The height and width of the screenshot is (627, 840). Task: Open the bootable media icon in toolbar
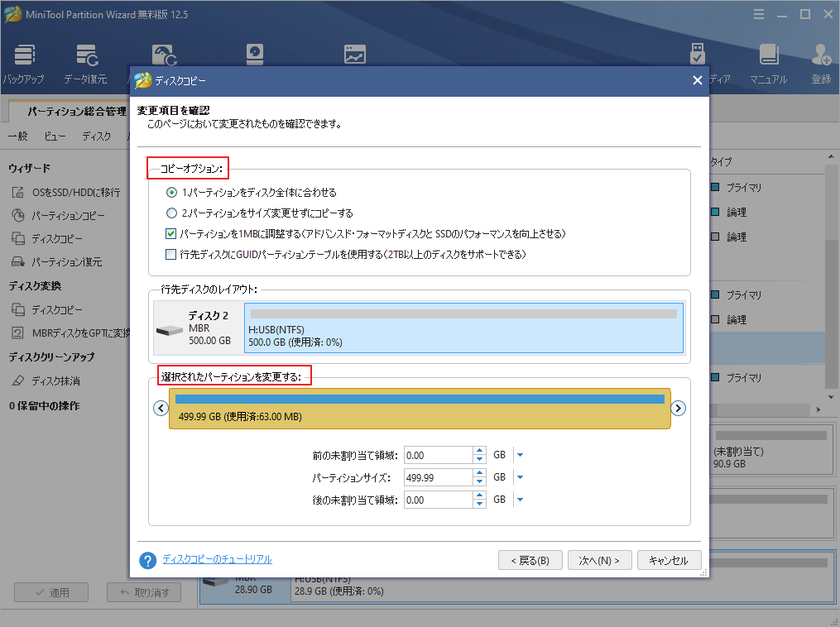coord(697,54)
